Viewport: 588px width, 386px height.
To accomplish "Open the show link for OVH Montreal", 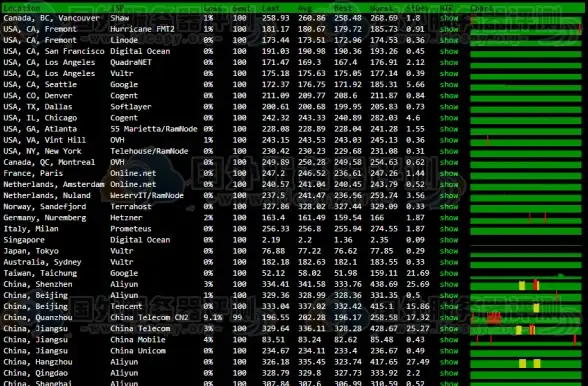I will (x=449, y=162).
